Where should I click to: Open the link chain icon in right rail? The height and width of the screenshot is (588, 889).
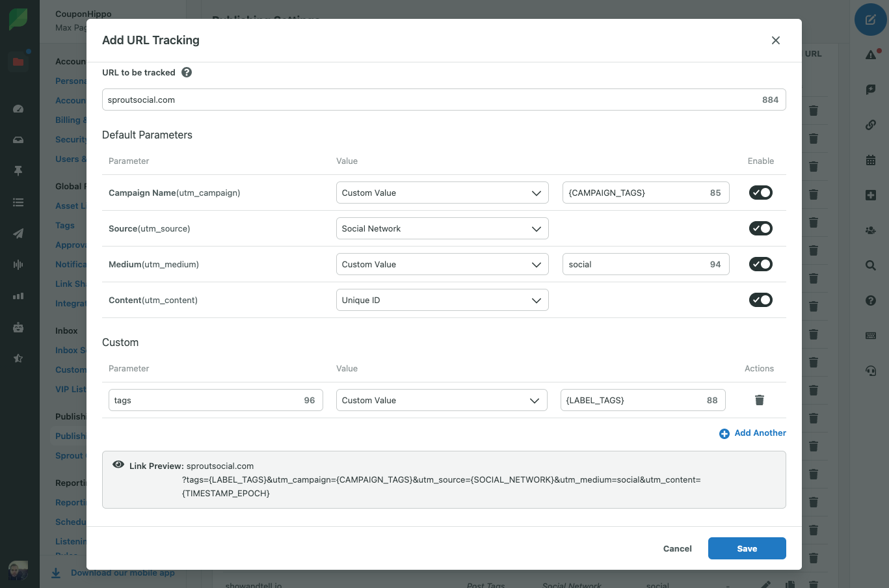tap(871, 125)
